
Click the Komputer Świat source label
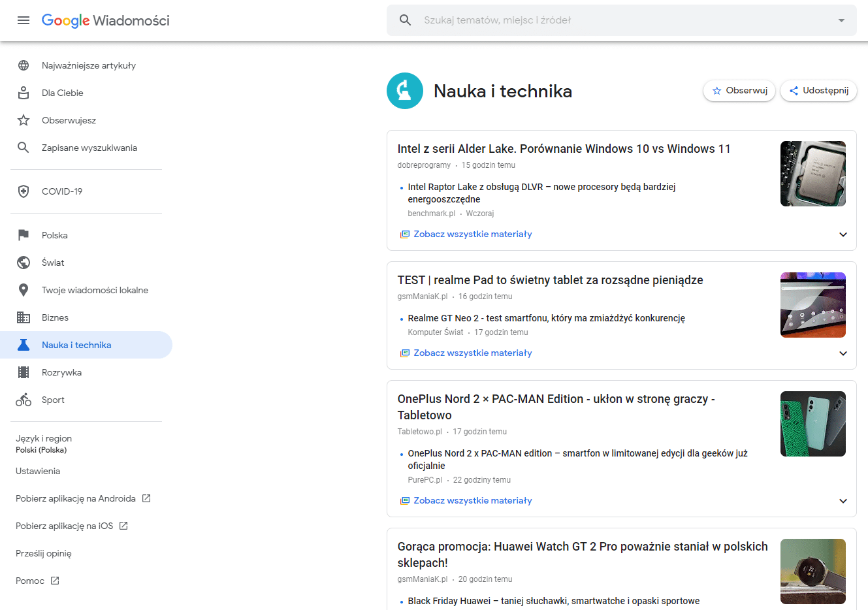(x=436, y=332)
